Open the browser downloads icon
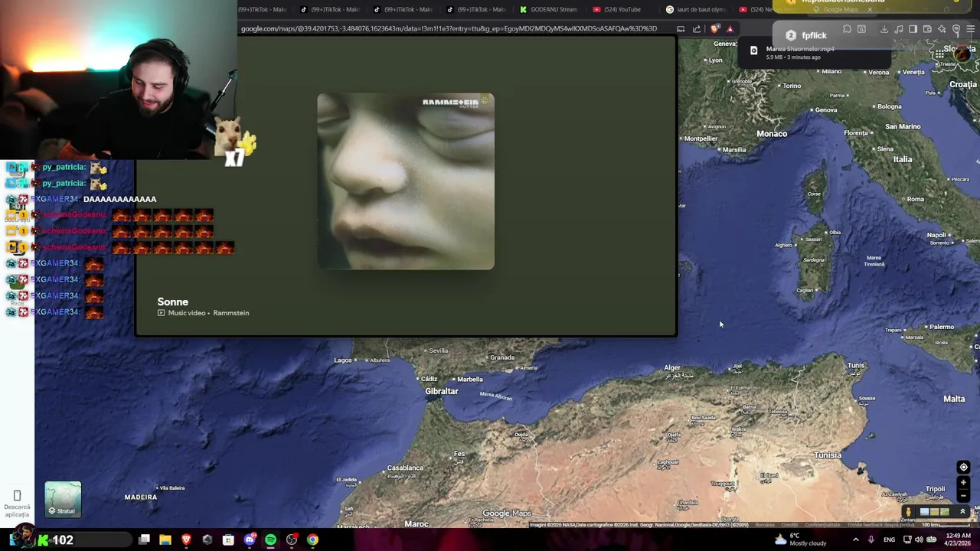 click(884, 29)
